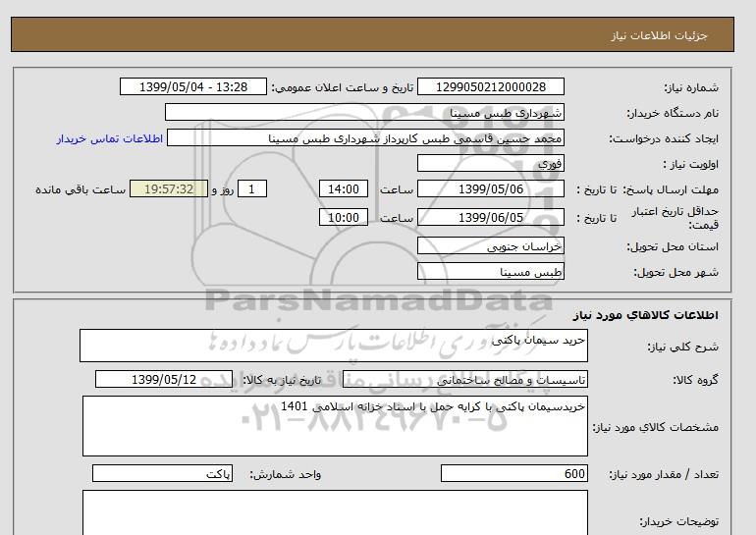
Task: Click the label نام دستگاه خریدار
Action: point(673,113)
